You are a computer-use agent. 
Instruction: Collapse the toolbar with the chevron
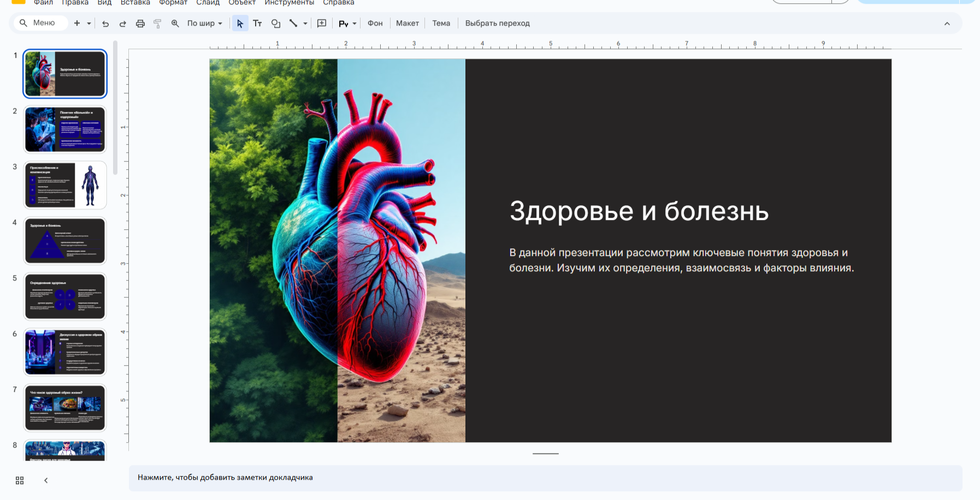pos(947,23)
